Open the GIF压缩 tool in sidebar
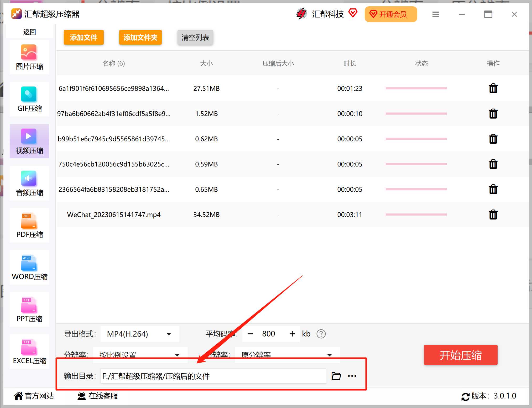 coord(29,99)
